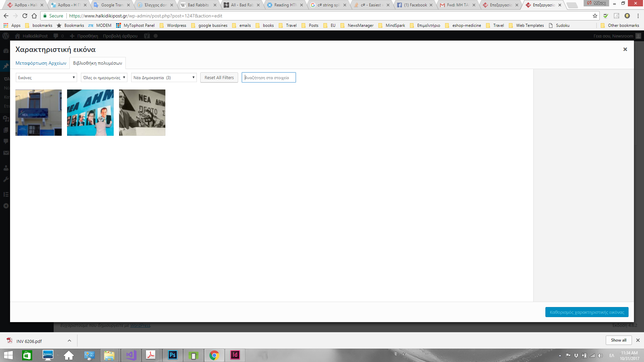The width and height of the screenshot is (644, 362).
Task: Click the Reset All Filters button
Action: (x=219, y=77)
